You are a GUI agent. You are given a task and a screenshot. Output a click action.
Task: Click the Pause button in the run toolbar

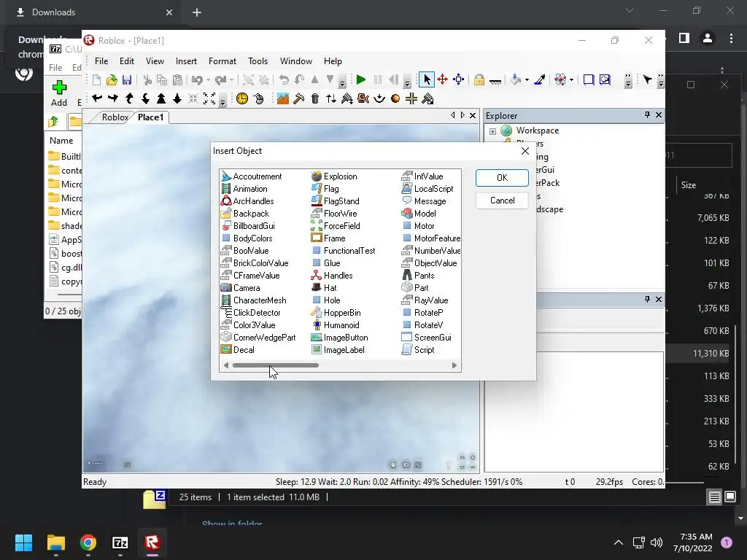[377, 79]
